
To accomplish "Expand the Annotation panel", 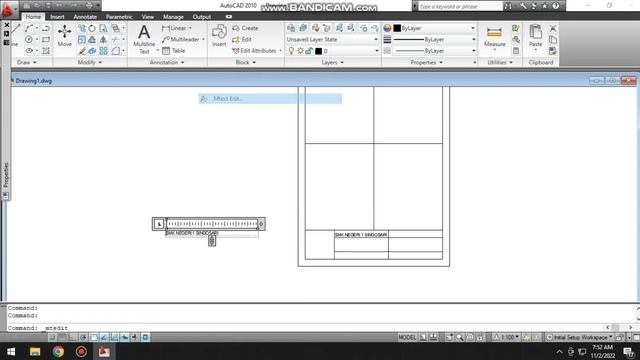I will [167, 62].
